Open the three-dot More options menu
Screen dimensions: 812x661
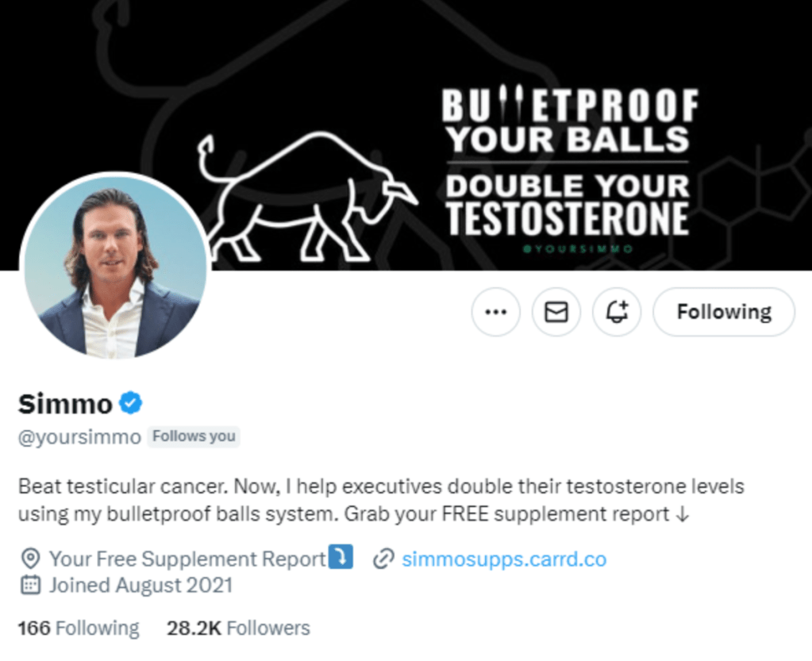pyautogui.click(x=495, y=312)
